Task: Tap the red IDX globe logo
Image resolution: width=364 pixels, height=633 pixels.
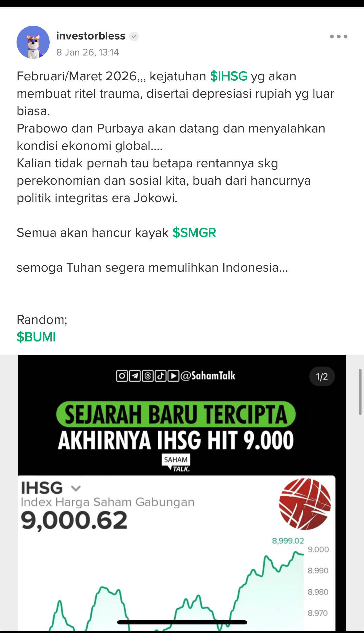Action: pyautogui.click(x=305, y=504)
